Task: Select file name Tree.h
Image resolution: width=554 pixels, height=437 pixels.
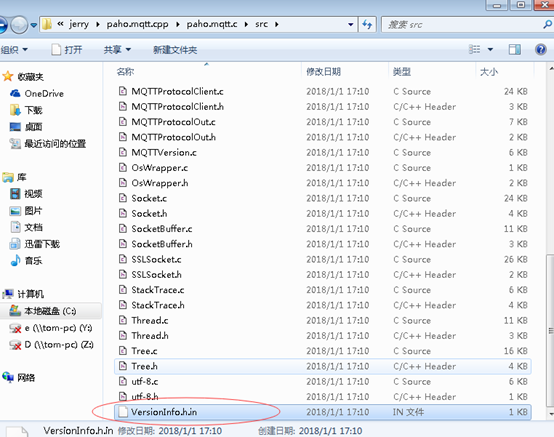Action: click(x=145, y=366)
